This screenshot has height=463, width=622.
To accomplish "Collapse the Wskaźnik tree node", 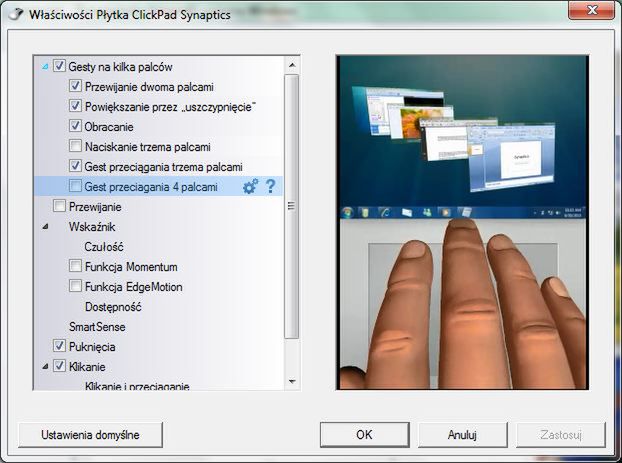I will 45,227.
